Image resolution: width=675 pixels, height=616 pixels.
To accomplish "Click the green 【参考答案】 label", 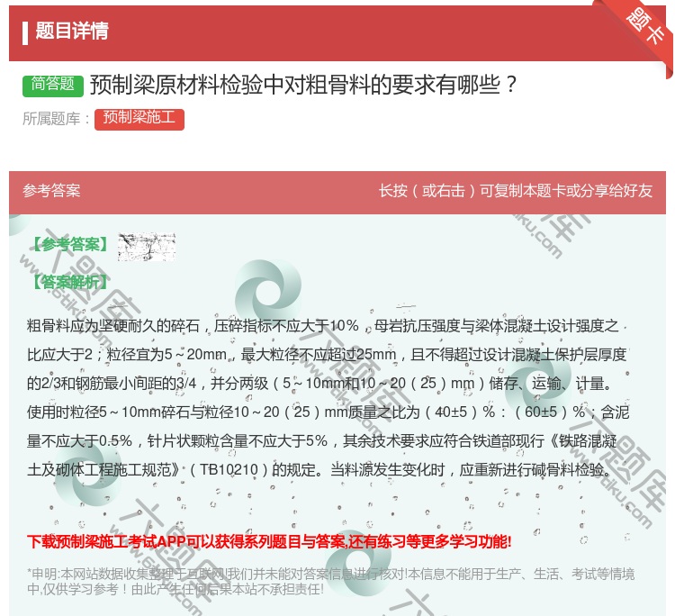I will click(69, 245).
